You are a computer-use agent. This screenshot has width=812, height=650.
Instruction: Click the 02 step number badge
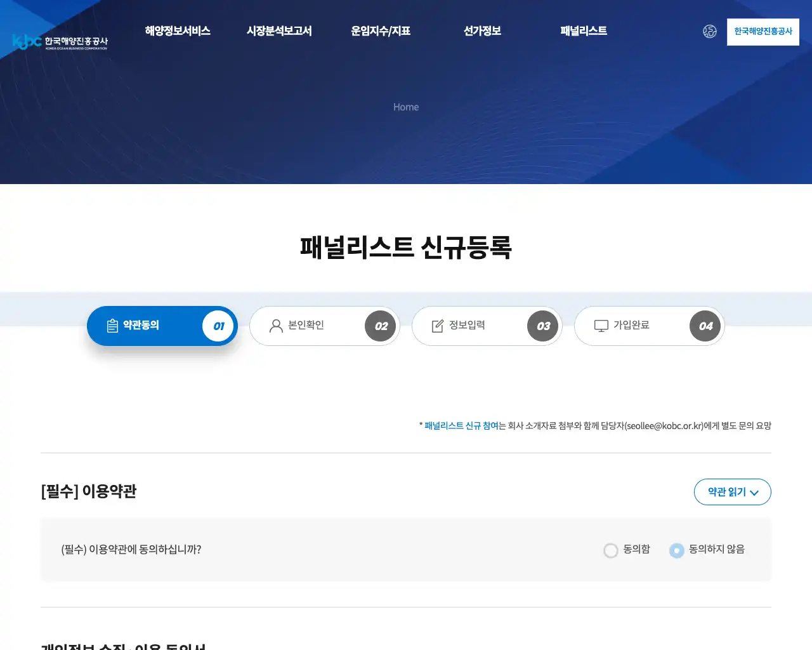coord(381,326)
